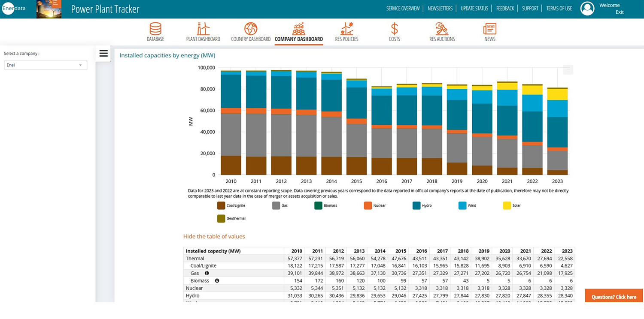
Task: Click the user profile avatar icon
Action: (587, 9)
